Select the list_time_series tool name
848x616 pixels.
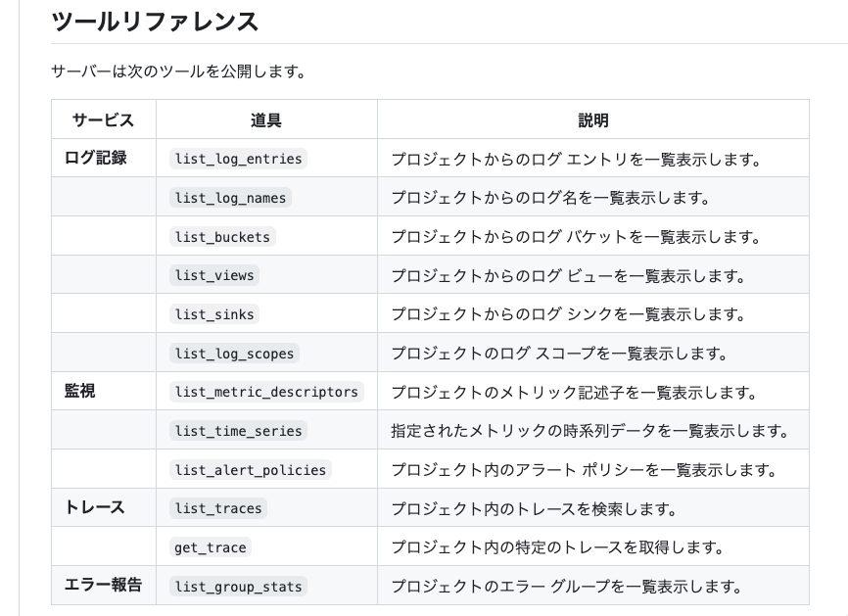(238, 431)
